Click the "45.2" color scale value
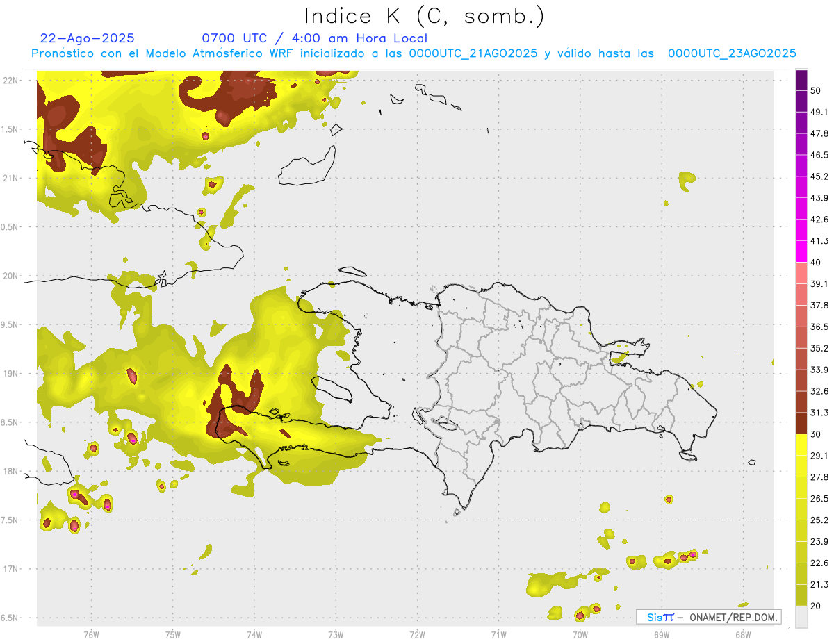834x644 pixels. pyautogui.click(x=819, y=176)
